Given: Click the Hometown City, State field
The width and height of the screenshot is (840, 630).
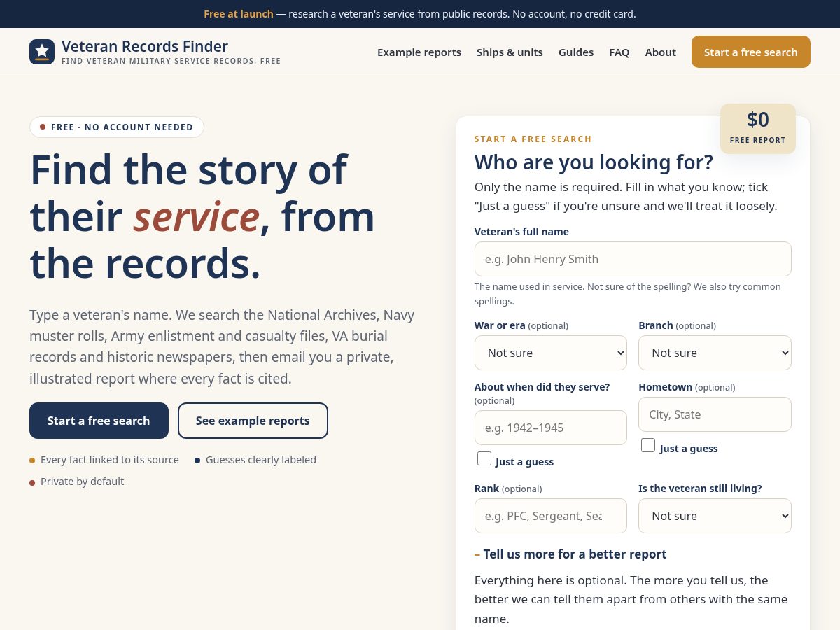Looking at the screenshot, I should [715, 414].
